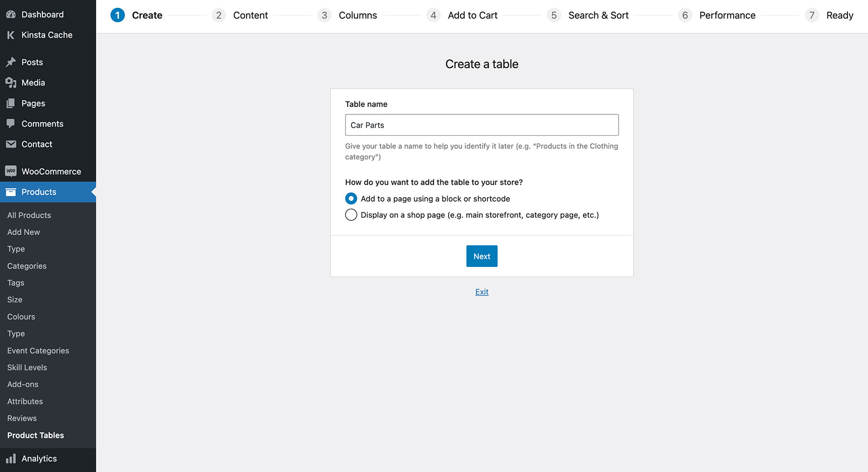Click the Pages icon in sidebar
Image resolution: width=868 pixels, height=472 pixels.
[11, 103]
